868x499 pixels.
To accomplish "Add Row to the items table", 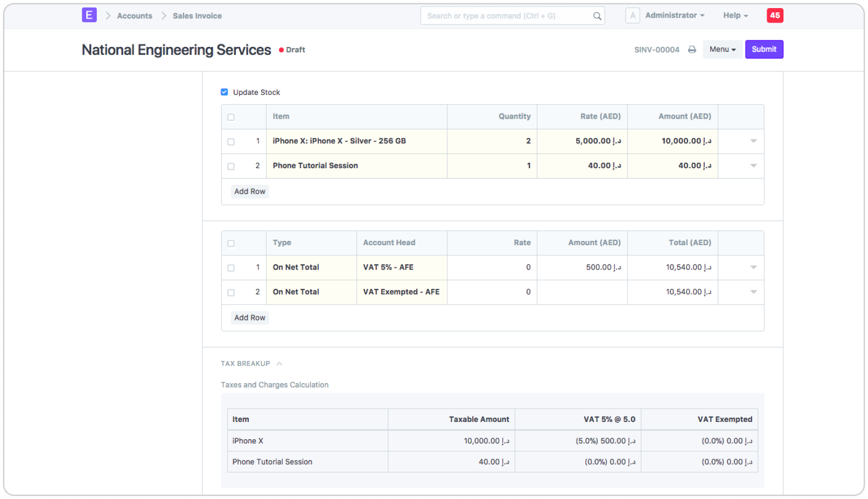I will pyautogui.click(x=250, y=191).
